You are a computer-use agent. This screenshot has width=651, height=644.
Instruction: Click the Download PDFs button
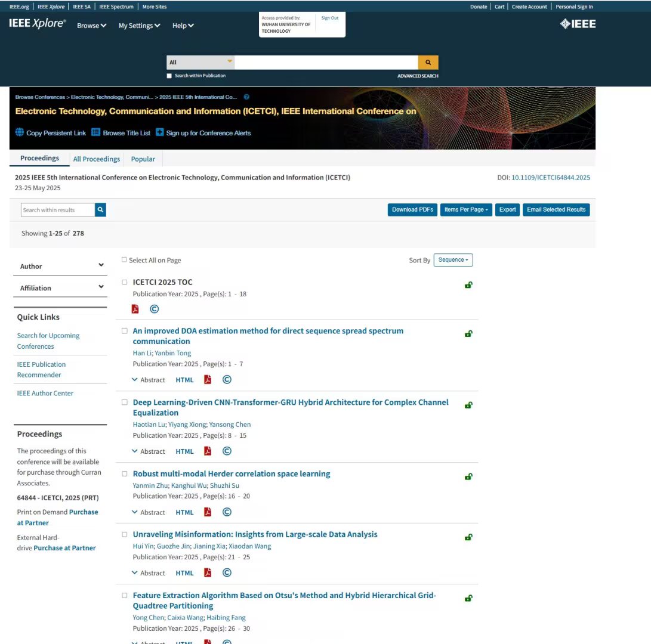[412, 210]
